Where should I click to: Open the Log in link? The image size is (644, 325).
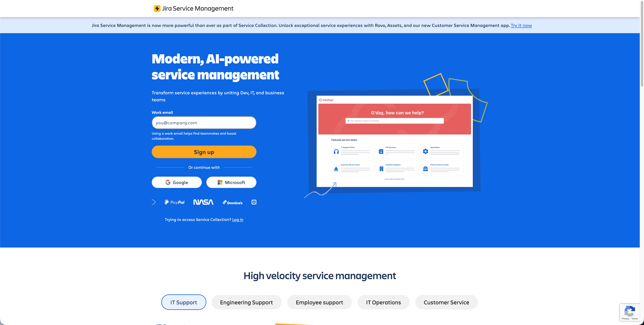238,220
